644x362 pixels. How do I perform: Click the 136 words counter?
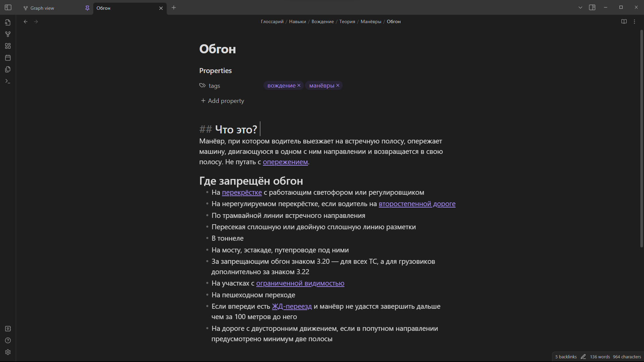[x=600, y=357]
